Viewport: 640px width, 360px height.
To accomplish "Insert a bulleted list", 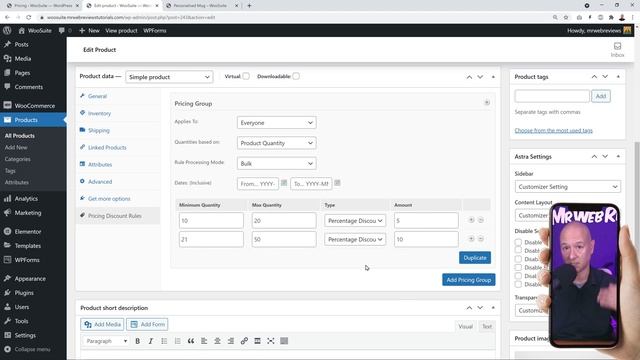I will click(164, 341).
